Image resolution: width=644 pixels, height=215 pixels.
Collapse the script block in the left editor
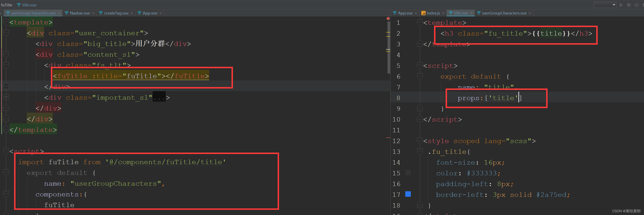pyautogui.click(x=6, y=151)
